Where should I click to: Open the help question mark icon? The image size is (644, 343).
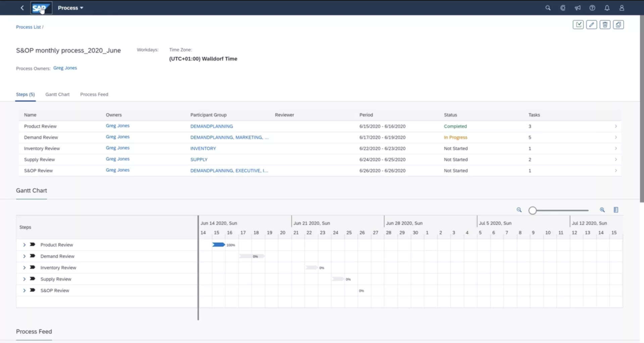[592, 8]
